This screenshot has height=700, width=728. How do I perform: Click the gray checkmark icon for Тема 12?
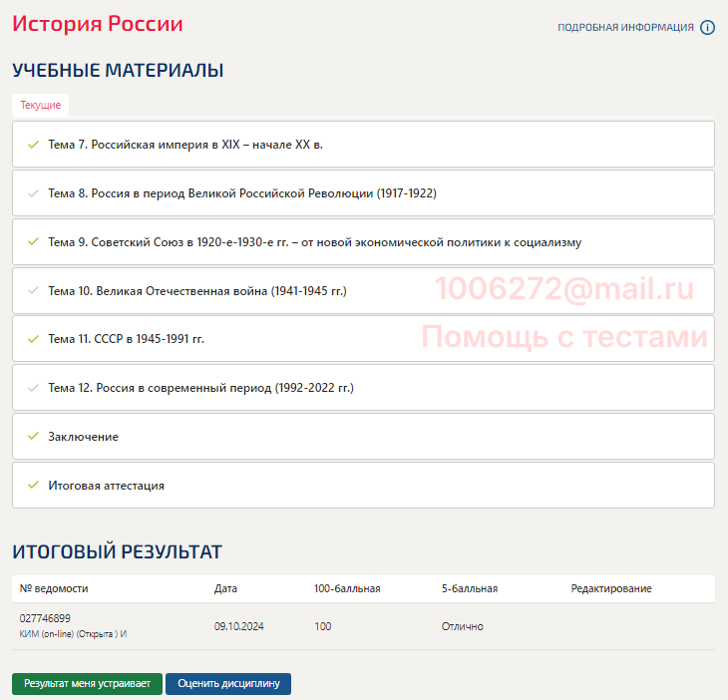33,388
